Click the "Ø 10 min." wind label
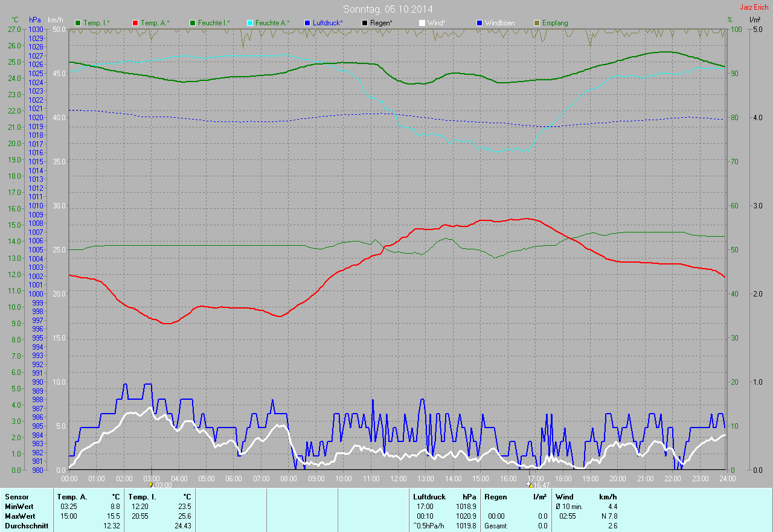This screenshot has width=773, height=532. (x=569, y=507)
